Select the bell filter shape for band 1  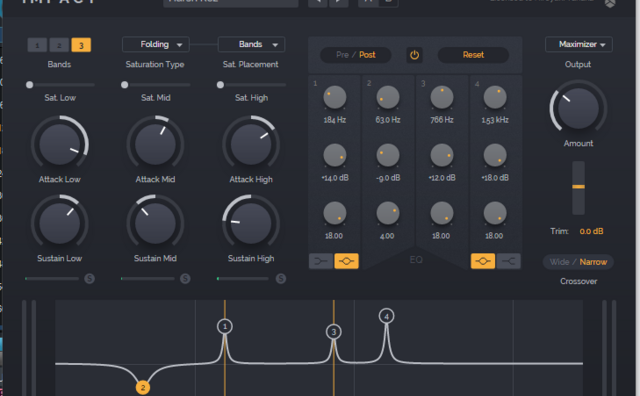347,261
